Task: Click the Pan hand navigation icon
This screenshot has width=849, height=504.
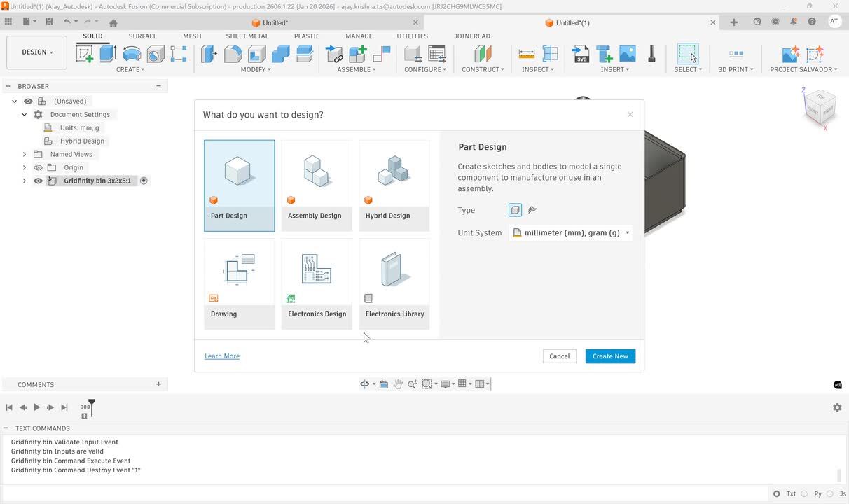Action: (398, 384)
